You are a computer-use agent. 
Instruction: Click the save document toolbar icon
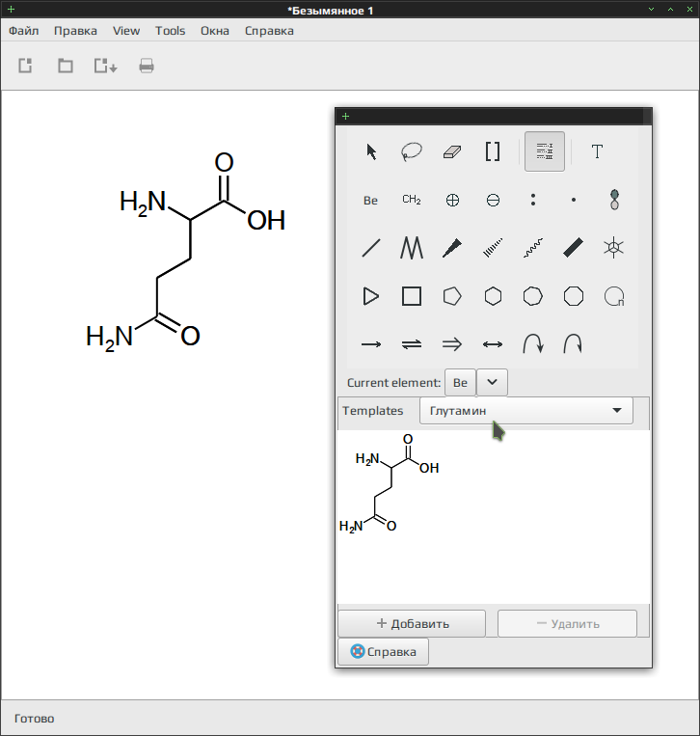coord(105,66)
